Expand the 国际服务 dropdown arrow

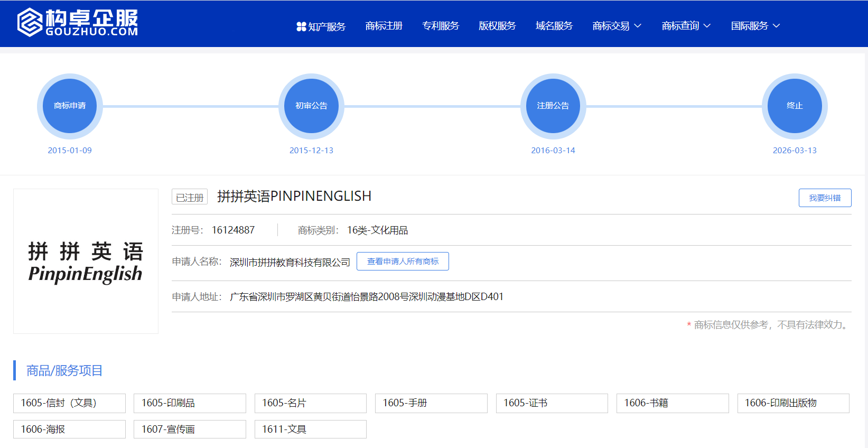pos(776,26)
